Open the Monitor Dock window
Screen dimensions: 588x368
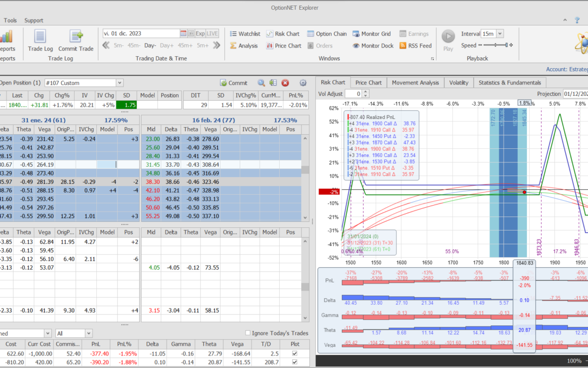(373, 46)
